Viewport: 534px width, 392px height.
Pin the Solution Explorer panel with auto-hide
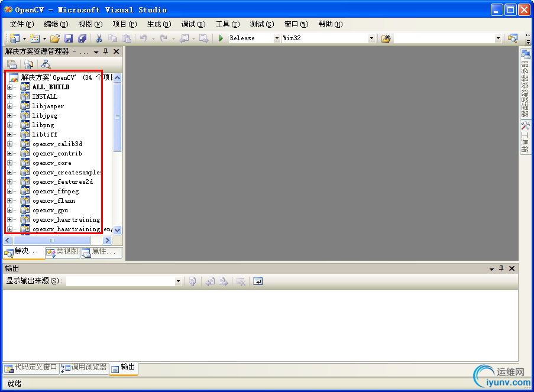(x=106, y=51)
